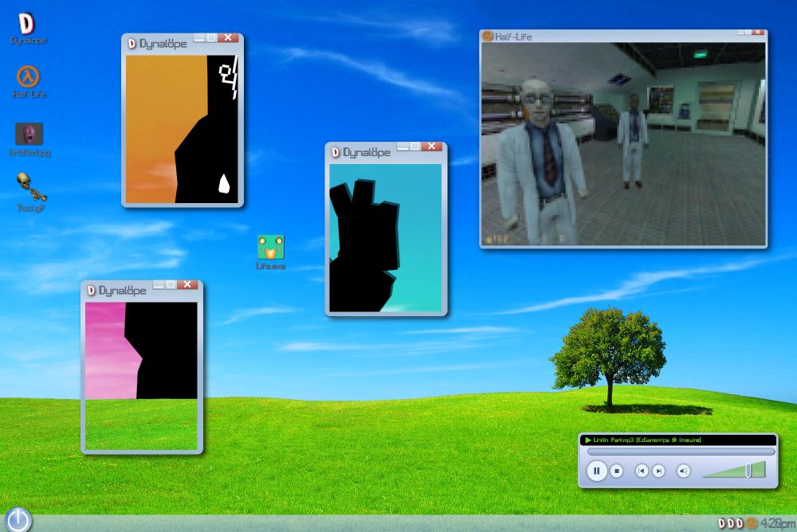Click the teal Dynalope window title icon
This screenshot has height=532, width=797.
[335, 152]
